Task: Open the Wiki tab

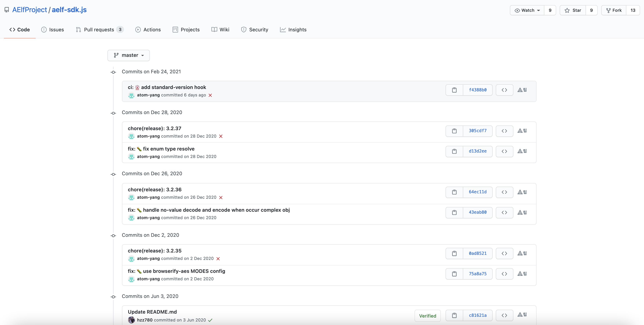Action: tap(220, 29)
